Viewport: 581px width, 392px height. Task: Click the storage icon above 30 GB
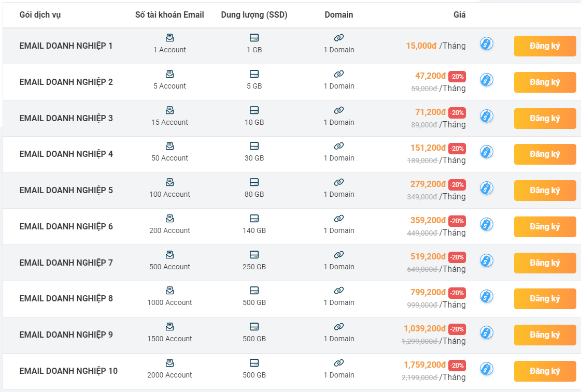pos(254,146)
